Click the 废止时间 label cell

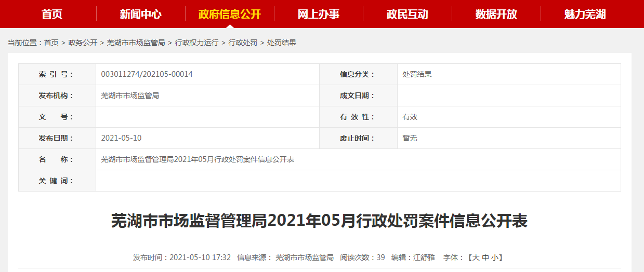pos(359,138)
